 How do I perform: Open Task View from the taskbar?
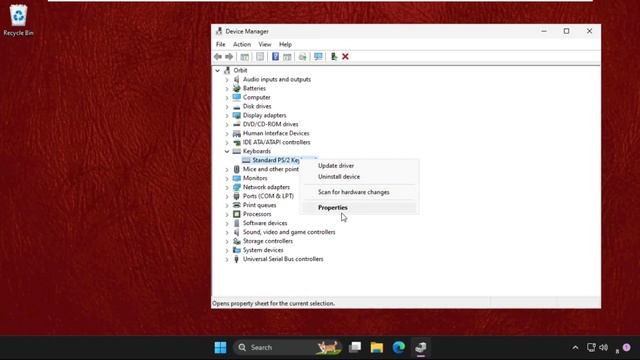click(355, 347)
